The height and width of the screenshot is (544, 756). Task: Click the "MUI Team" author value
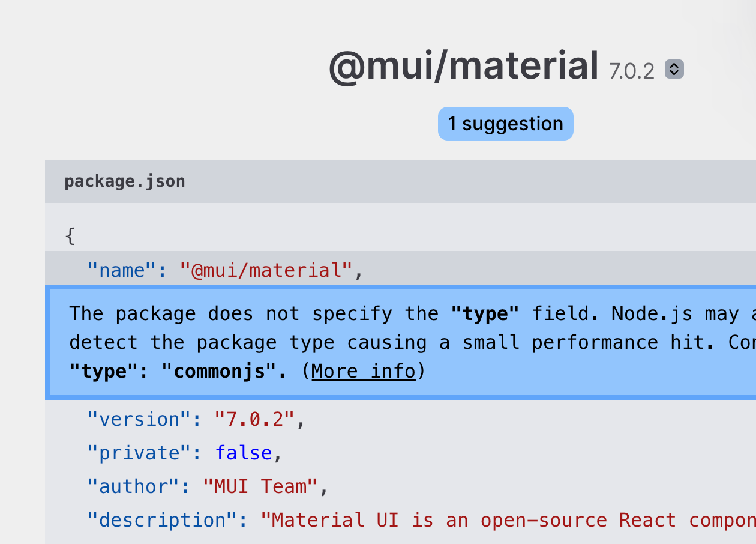(260, 486)
